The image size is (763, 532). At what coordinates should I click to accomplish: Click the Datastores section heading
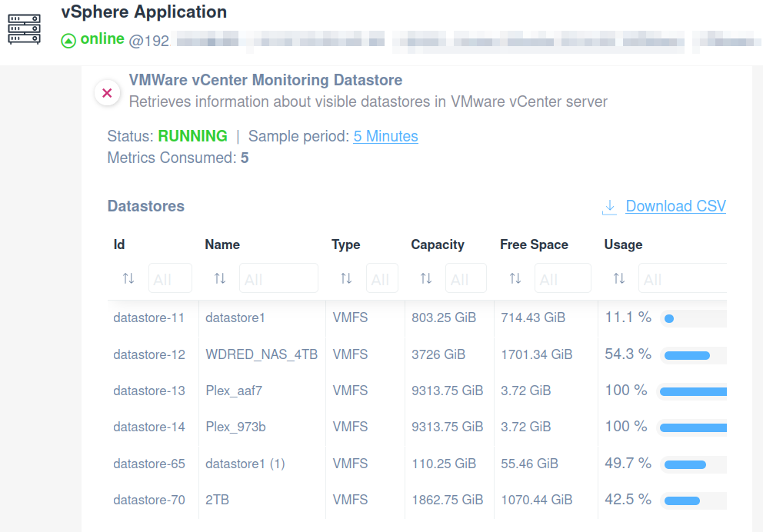click(x=146, y=206)
